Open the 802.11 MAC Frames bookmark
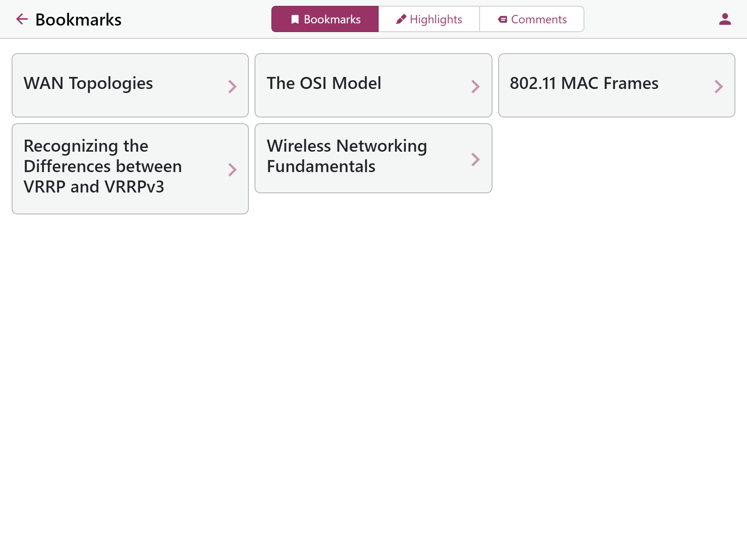The image size is (747, 560). [x=617, y=85]
